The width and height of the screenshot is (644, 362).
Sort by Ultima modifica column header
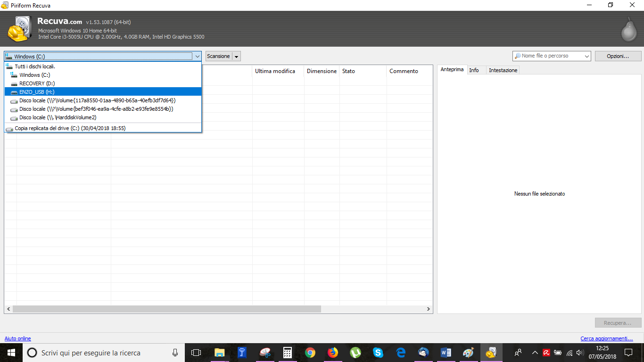pyautogui.click(x=275, y=71)
